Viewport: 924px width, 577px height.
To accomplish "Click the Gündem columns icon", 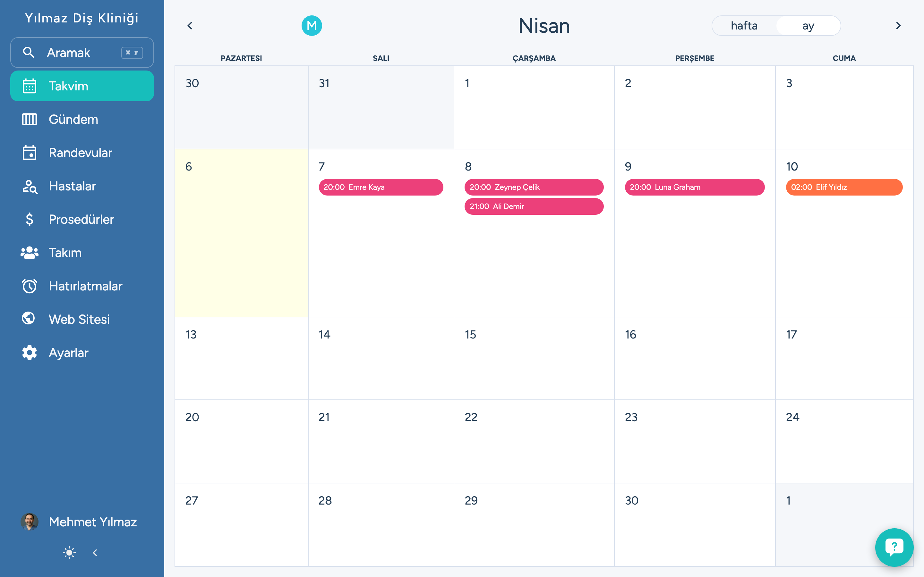I will click(x=30, y=120).
